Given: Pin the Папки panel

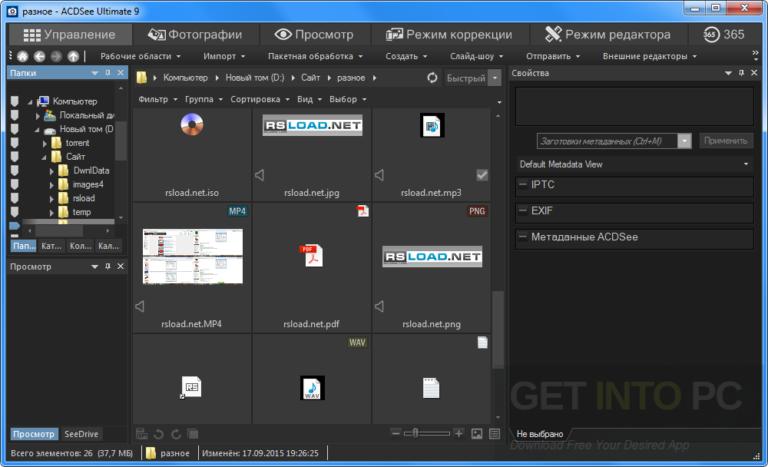Looking at the screenshot, I should point(108,73).
